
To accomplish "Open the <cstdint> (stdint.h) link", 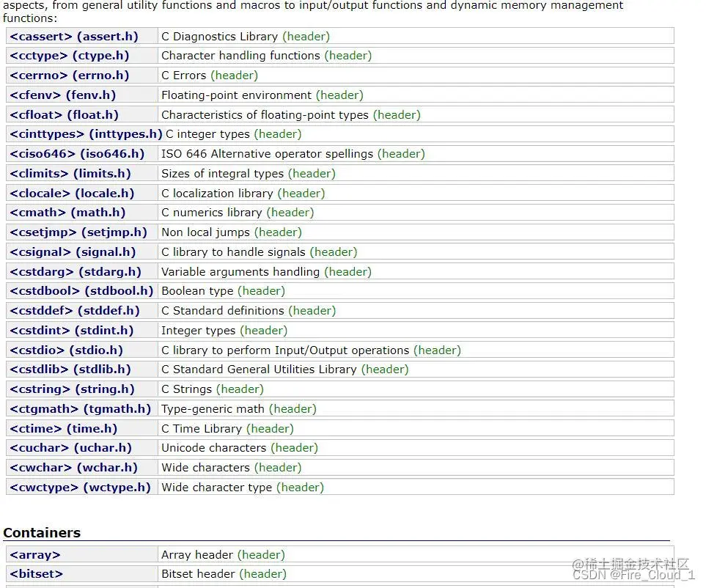I will click(x=72, y=330).
